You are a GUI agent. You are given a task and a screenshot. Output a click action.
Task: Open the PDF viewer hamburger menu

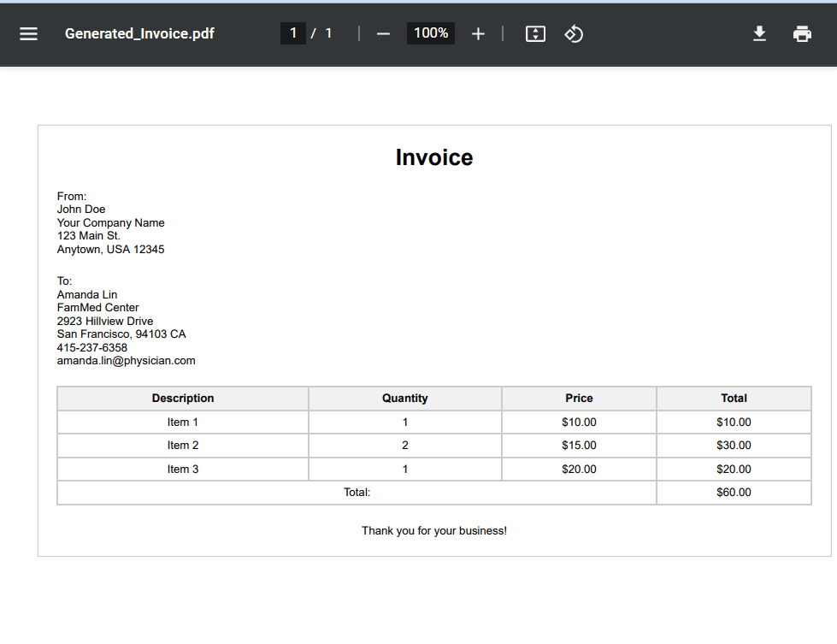pos(28,33)
